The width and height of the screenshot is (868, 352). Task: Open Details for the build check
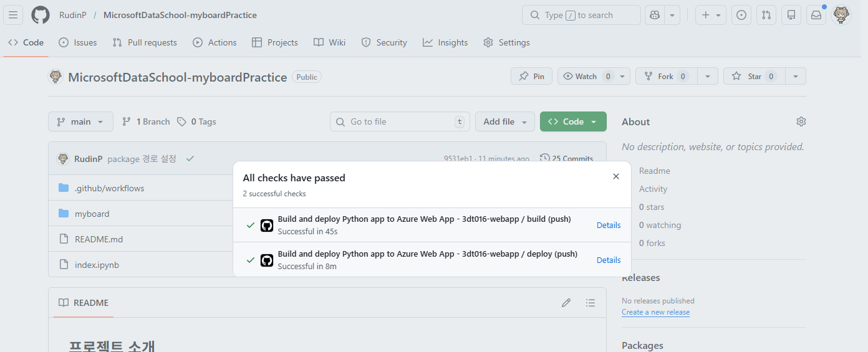pyautogui.click(x=609, y=225)
